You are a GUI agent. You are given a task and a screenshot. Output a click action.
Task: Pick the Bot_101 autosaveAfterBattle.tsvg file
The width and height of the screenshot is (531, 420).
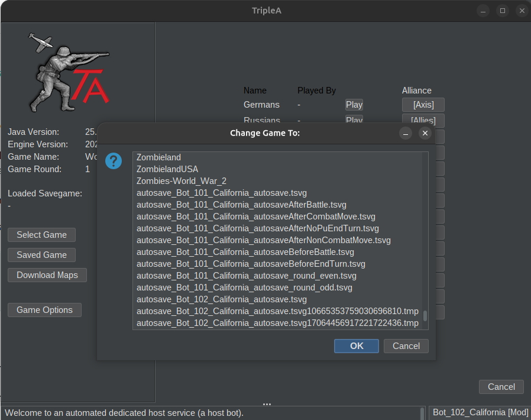[x=278, y=205]
